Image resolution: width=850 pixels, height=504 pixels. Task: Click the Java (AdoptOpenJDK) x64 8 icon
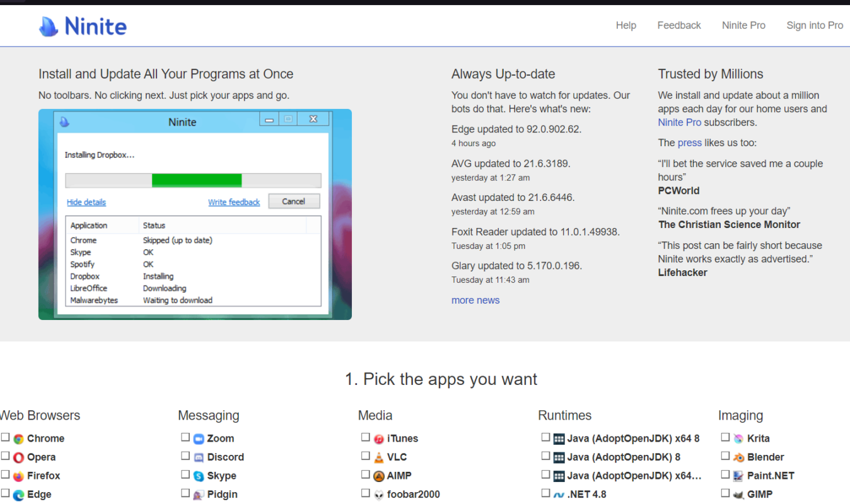(559, 438)
